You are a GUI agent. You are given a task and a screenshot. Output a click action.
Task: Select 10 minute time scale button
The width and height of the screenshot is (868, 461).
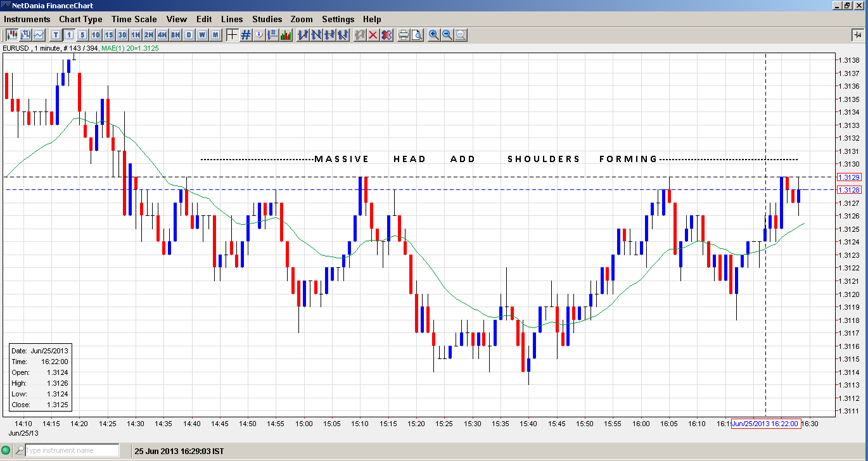(96, 35)
